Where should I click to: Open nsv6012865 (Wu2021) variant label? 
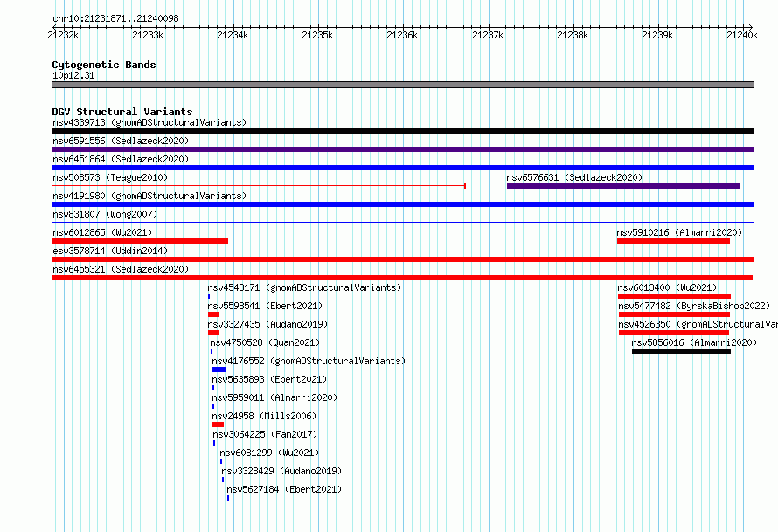[102, 232]
